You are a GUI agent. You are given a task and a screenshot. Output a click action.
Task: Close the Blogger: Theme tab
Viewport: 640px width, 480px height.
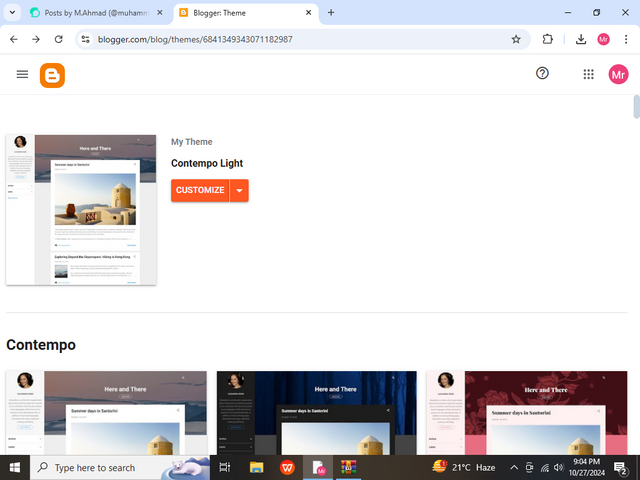pos(309,13)
